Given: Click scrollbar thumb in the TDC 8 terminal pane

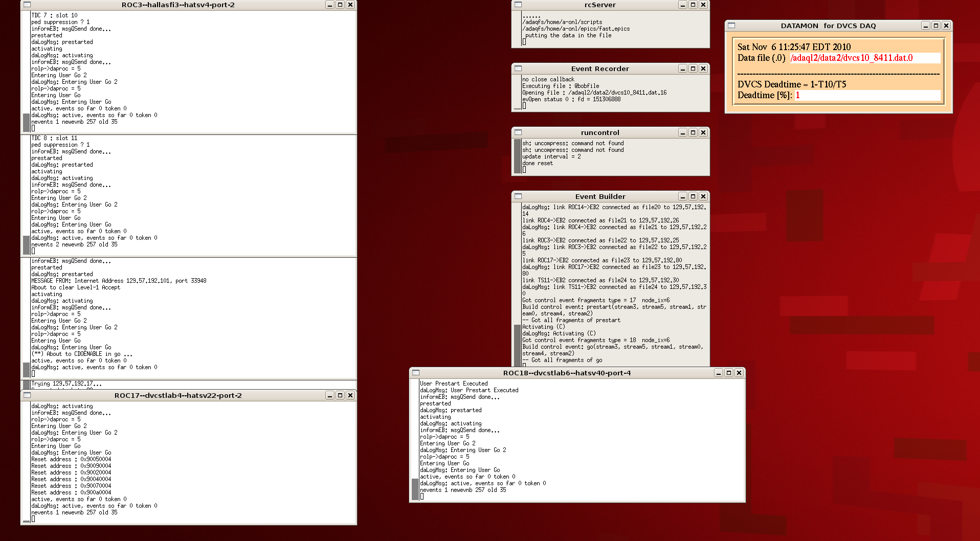Looking at the screenshot, I should 27,245.
